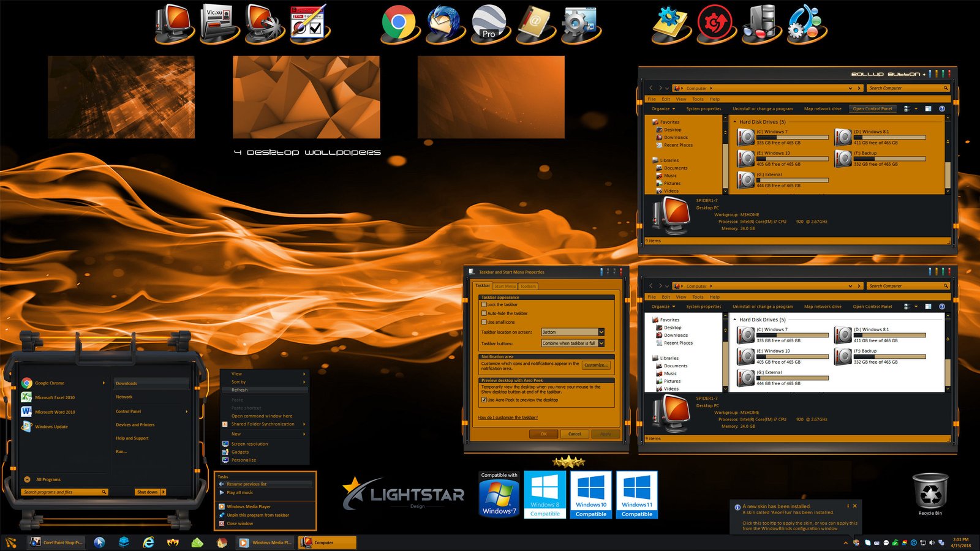Launch Internet Explorer from taskbar
The height and width of the screenshot is (551, 980).
(x=148, y=542)
